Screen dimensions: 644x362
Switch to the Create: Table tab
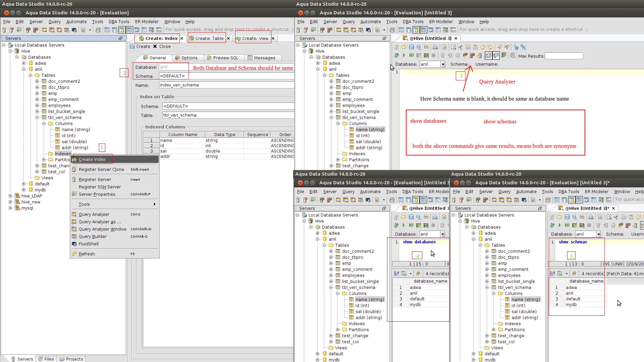pos(209,39)
